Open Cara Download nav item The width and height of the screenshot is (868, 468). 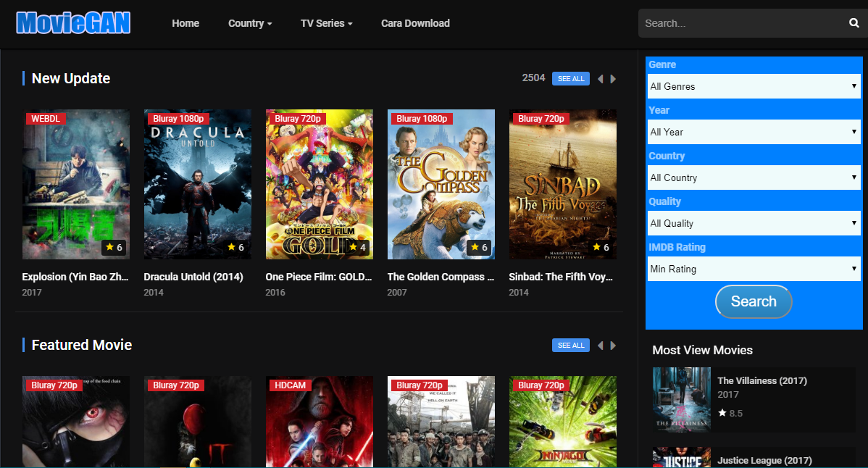(x=415, y=23)
